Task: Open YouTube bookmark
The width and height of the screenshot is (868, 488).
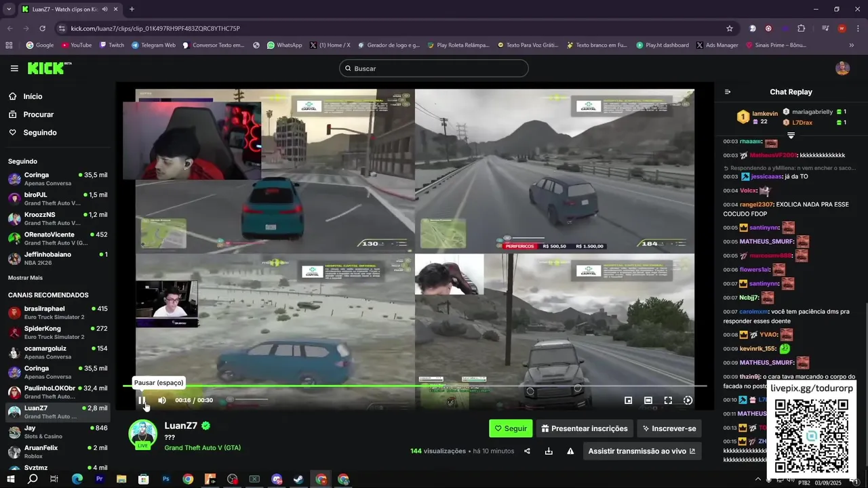Action: pyautogui.click(x=77, y=45)
